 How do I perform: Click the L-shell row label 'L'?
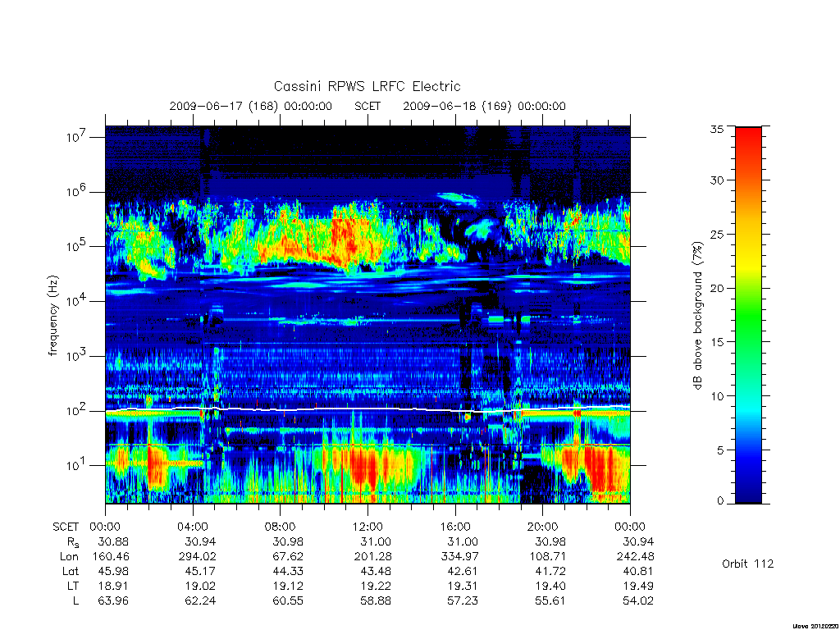pos(76,601)
